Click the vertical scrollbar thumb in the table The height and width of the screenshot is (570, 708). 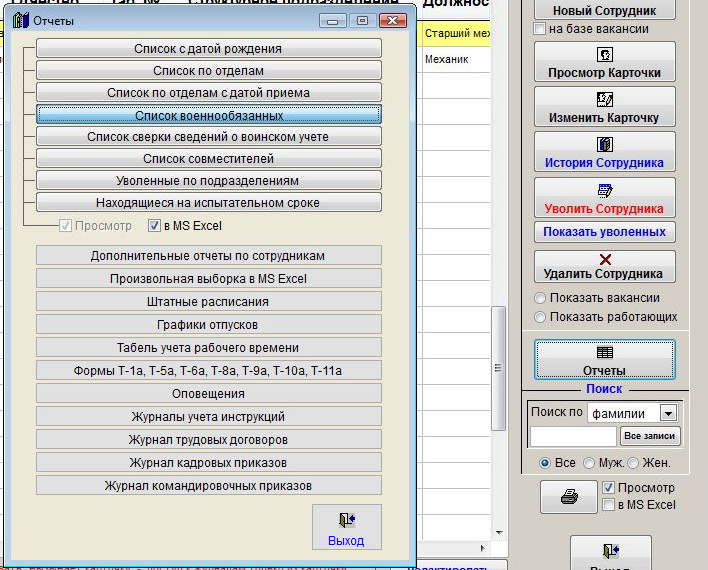tap(498, 368)
